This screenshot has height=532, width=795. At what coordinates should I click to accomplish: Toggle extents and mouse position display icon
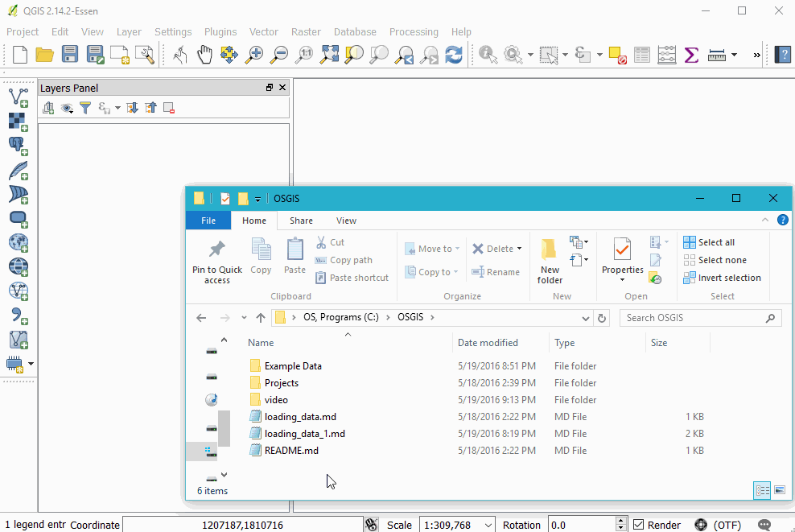pos(371,525)
